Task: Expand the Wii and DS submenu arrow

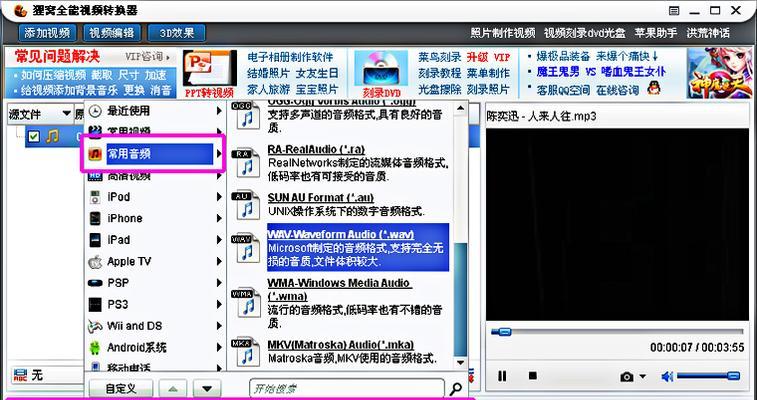Action: 219,326
